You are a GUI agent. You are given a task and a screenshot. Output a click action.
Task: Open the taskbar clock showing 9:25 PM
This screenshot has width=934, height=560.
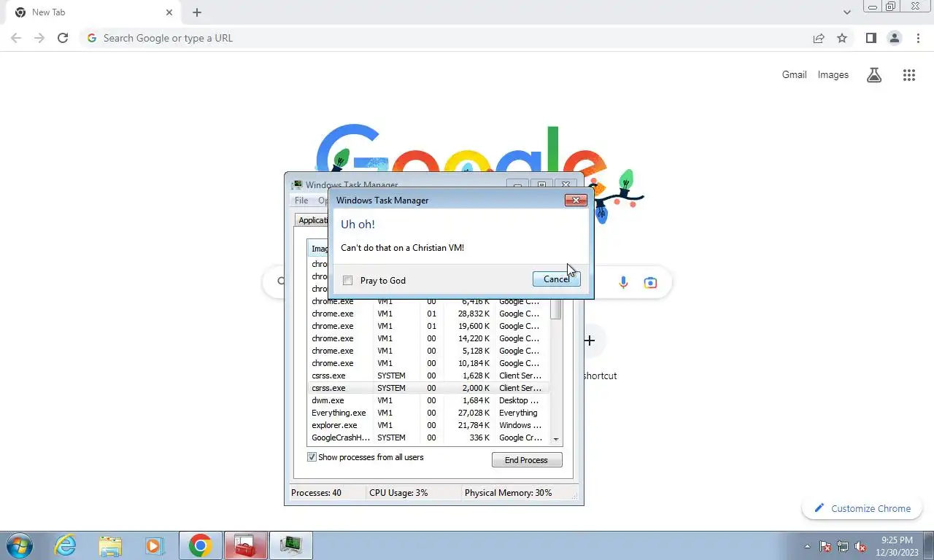[897, 546]
